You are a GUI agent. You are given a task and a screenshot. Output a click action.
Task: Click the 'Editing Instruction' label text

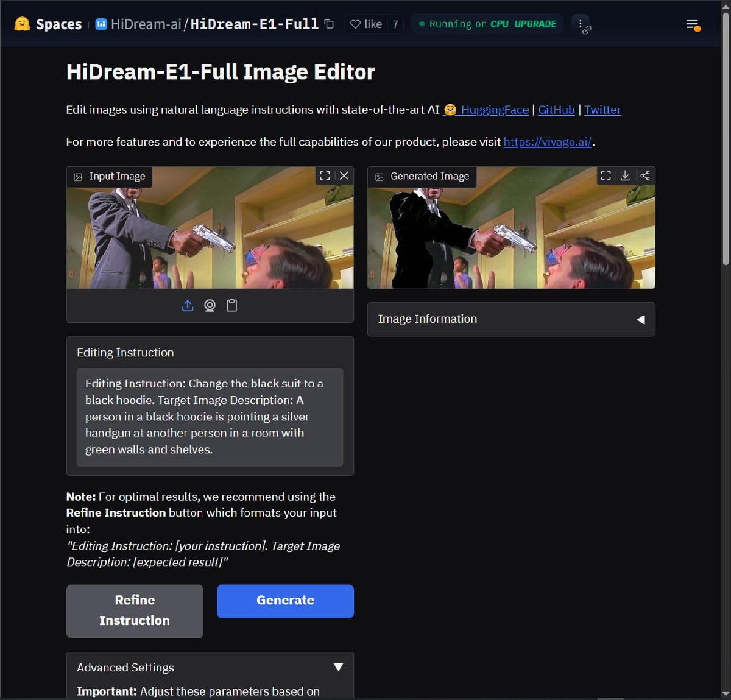[x=125, y=353]
